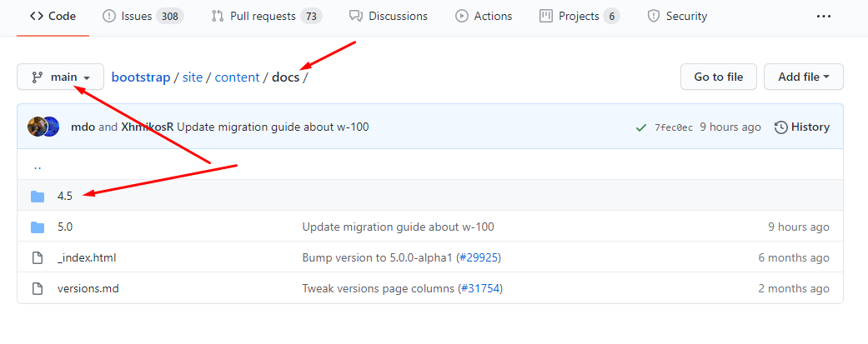Click the 5.0 folder icon

coord(38,227)
